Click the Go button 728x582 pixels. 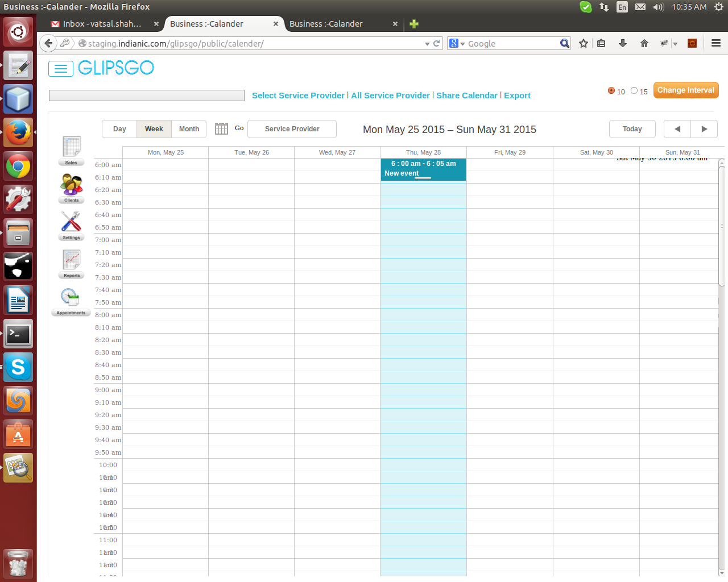point(239,128)
